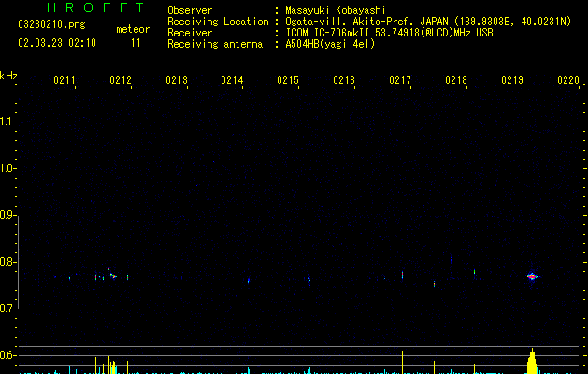Click the 'Receiving antenna' label
This screenshot has width=588, height=374.
pos(215,44)
